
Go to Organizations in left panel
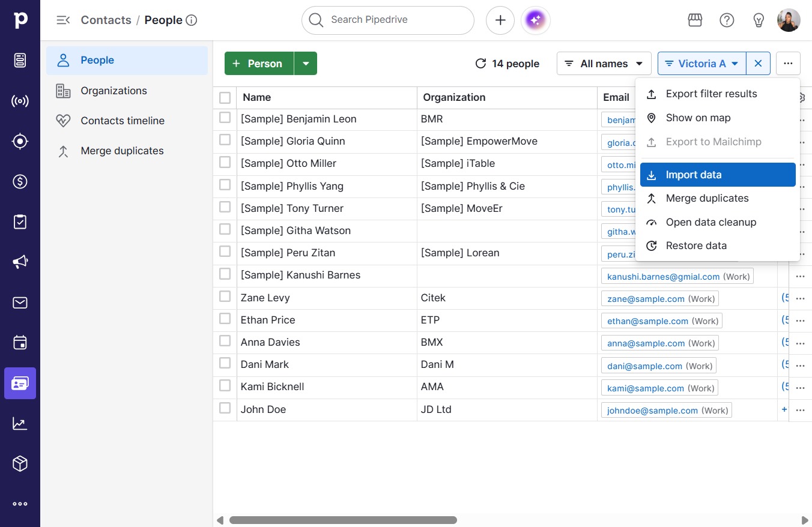(x=127, y=91)
